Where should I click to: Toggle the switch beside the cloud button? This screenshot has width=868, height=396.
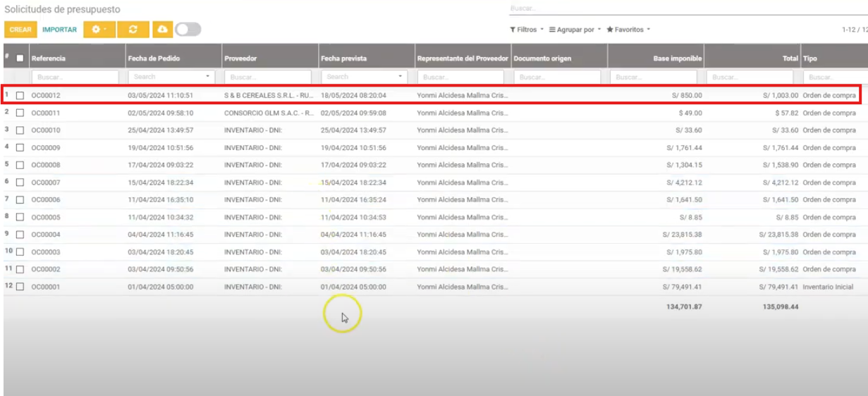pos(188,30)
